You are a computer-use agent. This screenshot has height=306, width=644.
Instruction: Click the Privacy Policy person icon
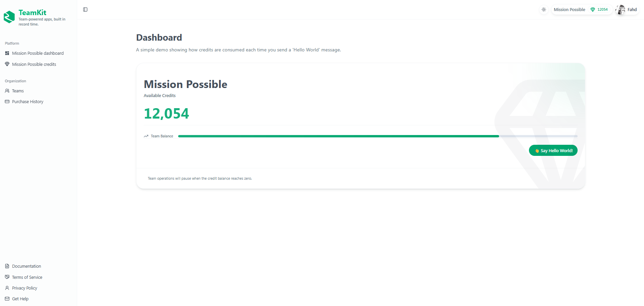tap(7, 288)
